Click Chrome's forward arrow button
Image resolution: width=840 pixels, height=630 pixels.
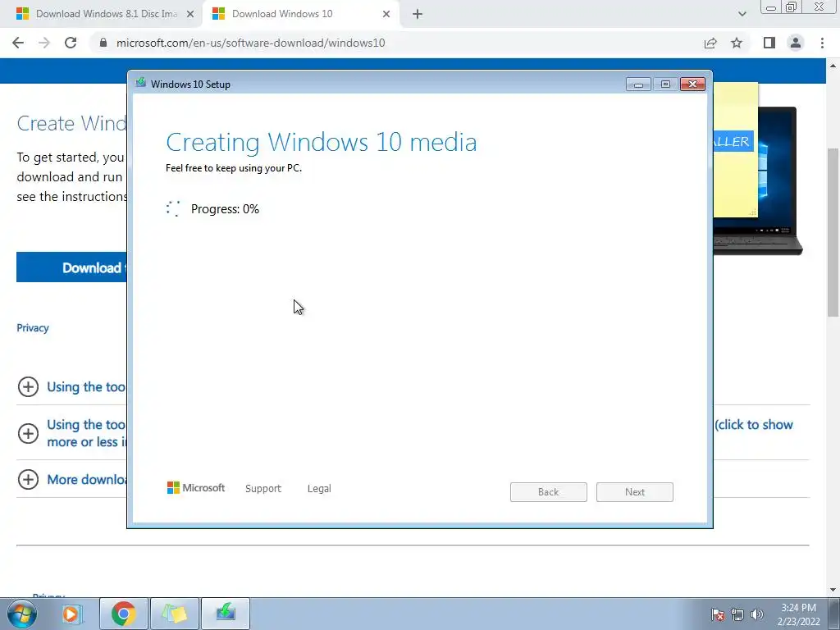pyautogui.click(x=44, y=43)
